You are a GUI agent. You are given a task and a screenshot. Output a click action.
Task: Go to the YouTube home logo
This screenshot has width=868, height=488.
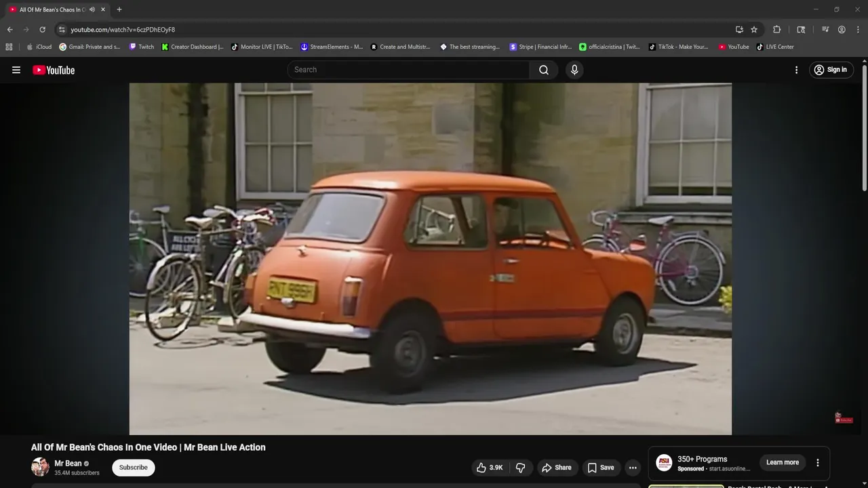pyautogui.click(x=54, y=70)
